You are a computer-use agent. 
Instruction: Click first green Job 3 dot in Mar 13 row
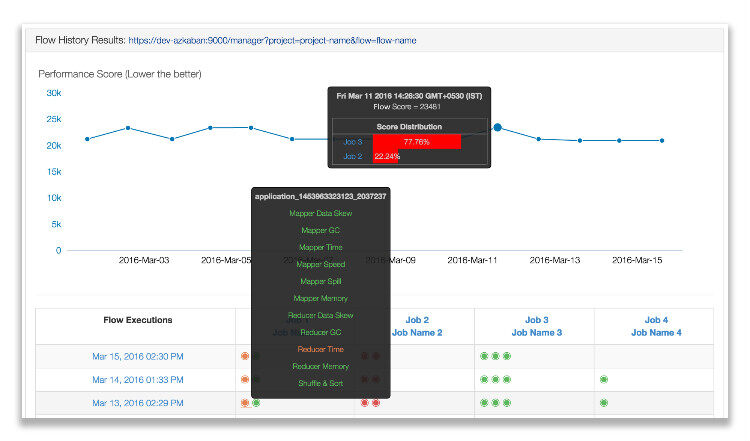point(484,403)
